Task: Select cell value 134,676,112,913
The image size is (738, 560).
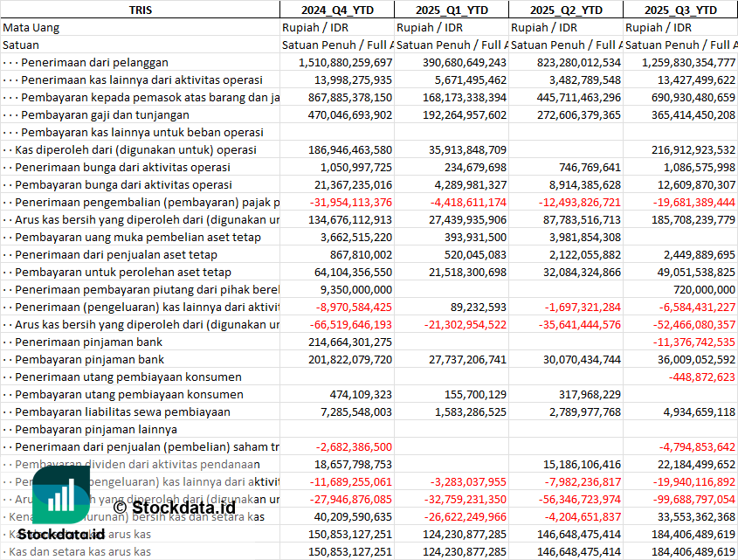Action: tap(350, 219)
